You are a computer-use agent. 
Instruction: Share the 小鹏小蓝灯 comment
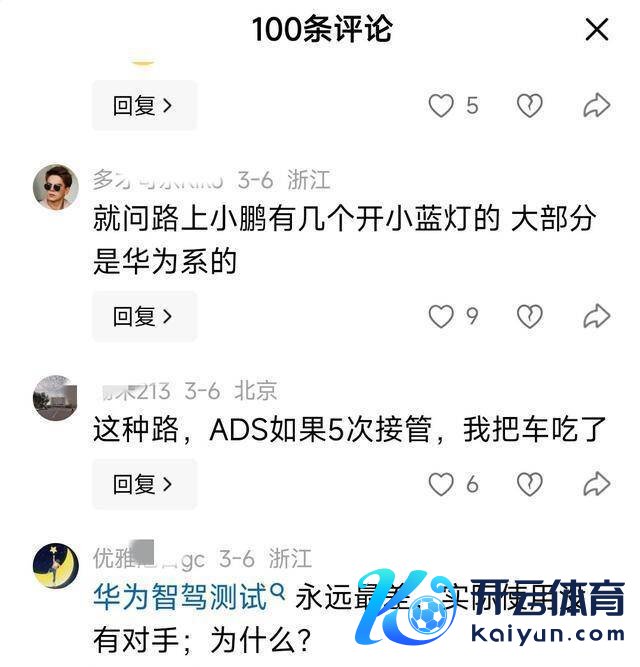coord(597,316)
